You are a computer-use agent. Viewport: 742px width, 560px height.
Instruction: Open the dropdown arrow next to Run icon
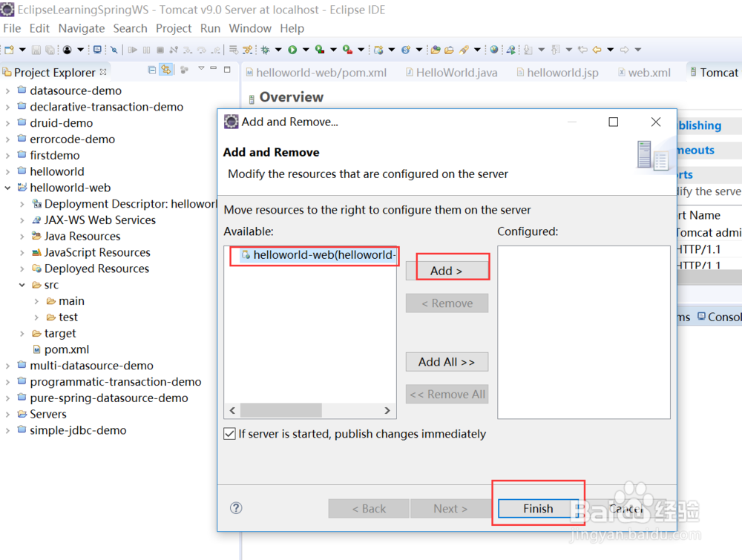(306, 50)
